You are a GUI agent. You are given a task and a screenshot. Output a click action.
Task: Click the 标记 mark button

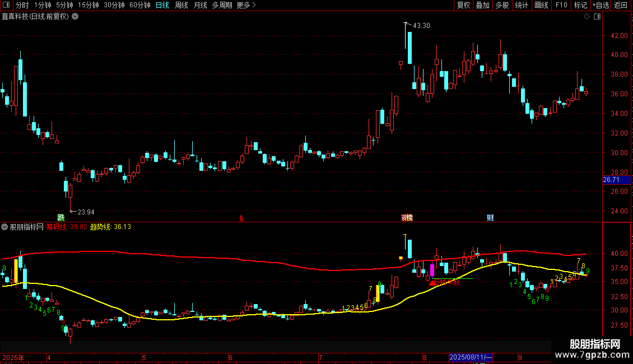pos(580,5)
